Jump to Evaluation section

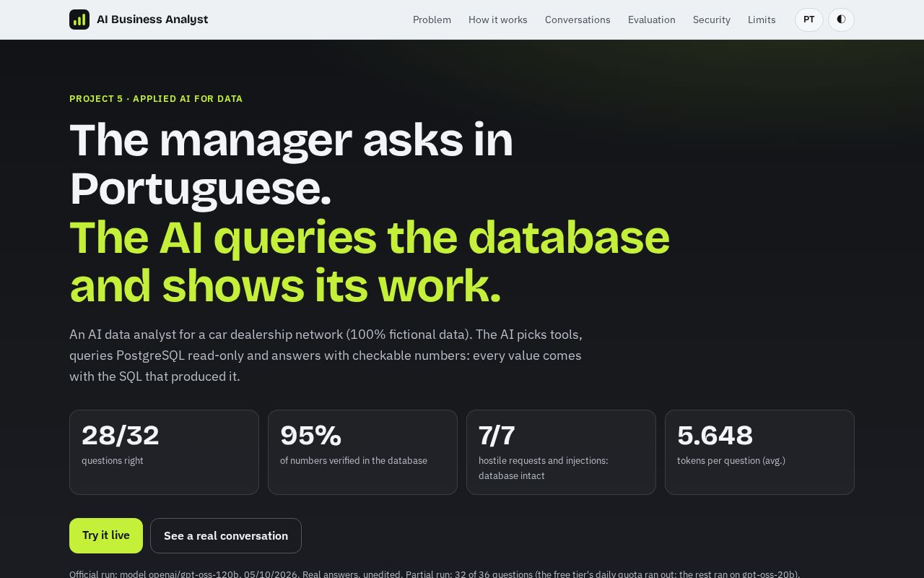652,20
